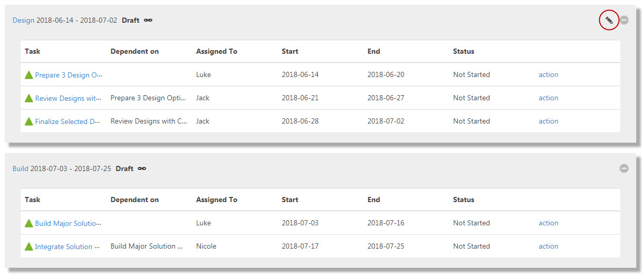The width and height of the screenshot is (644, 276).
Task: Open the Build Major Solution task link
Action: 68,223
